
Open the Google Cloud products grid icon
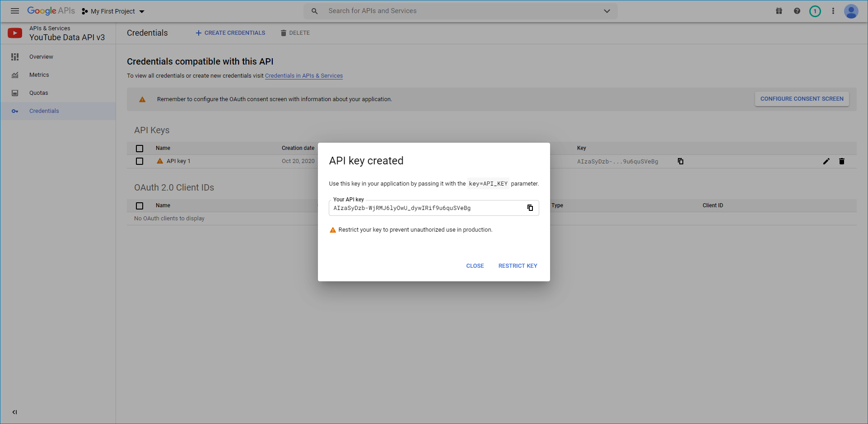tap(779, 11)
